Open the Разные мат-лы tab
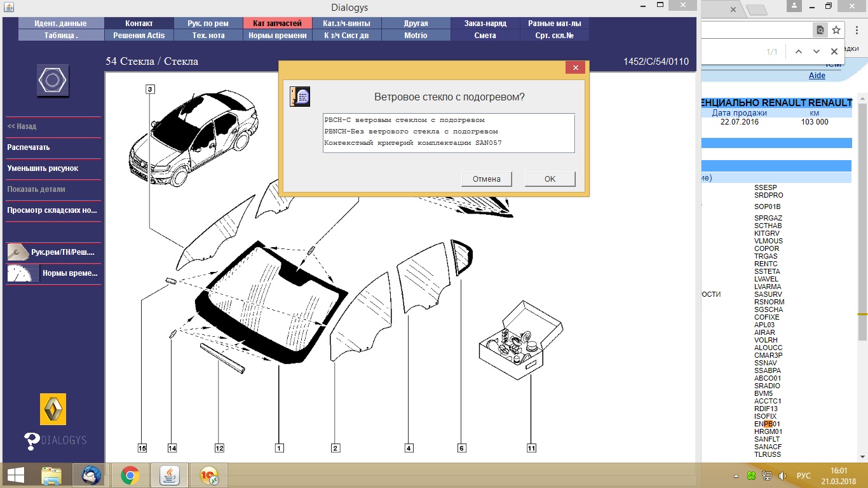868x488 pixels. pos(554,24)
